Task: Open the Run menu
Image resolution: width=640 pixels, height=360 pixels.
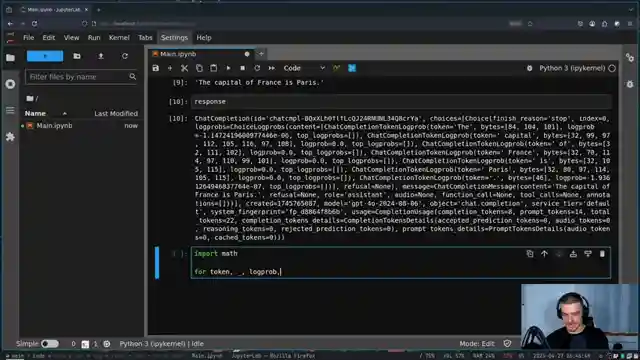Action: [x=94, y=38]
